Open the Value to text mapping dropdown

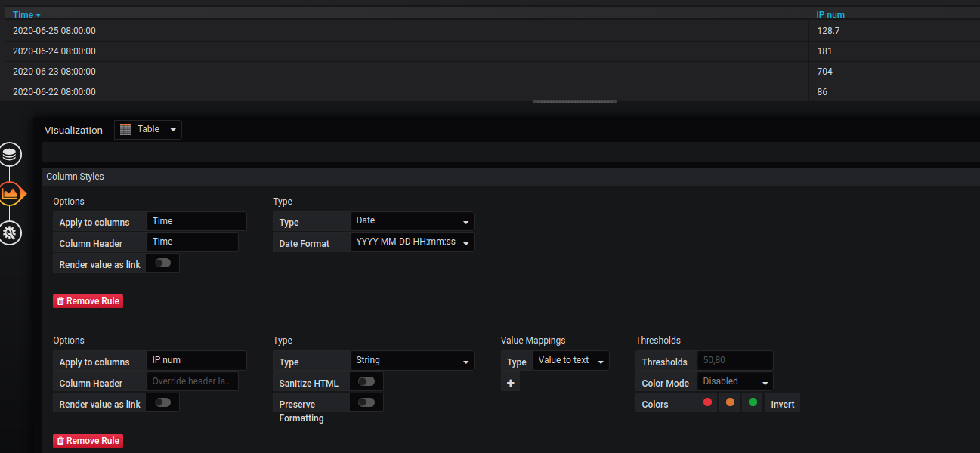click(x=570, y=360)
